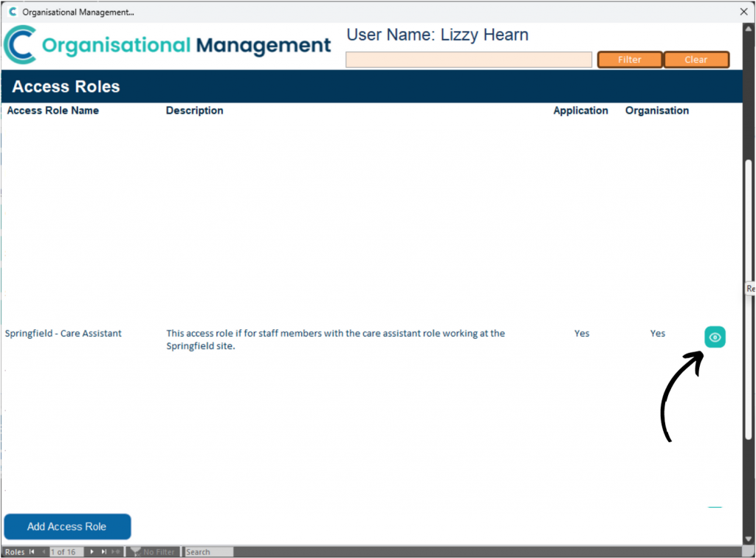Click the User Name: Lizzy Hearn label

pos(437,35)
